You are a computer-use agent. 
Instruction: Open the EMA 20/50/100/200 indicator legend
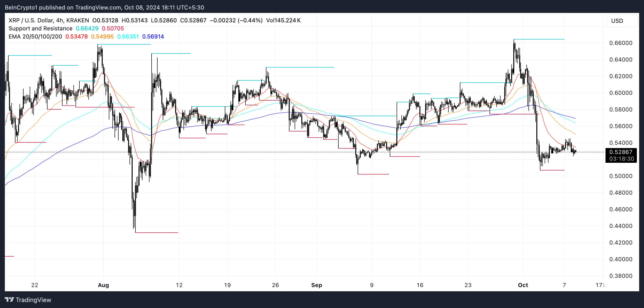pyautogui.click(x=35, y=37)
